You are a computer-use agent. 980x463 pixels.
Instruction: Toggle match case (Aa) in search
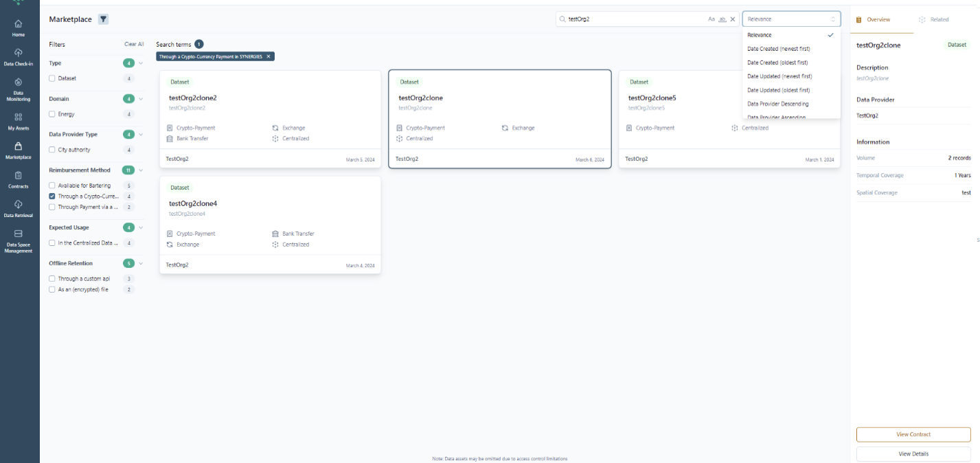point(711,19)
